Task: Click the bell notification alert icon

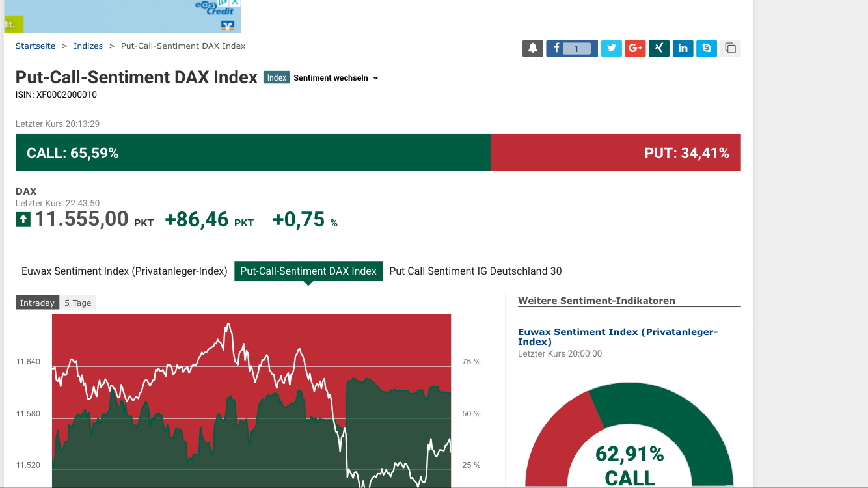Action: click(532, 49)
